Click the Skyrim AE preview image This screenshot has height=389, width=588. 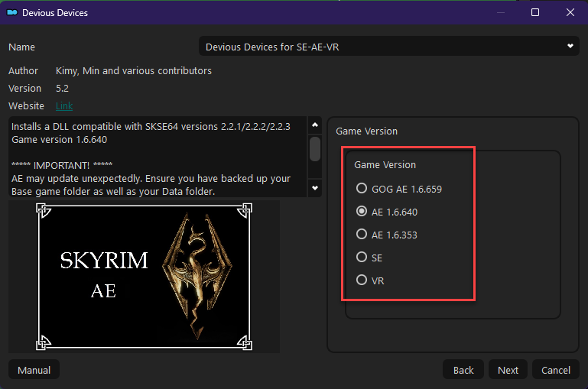[x=144, y=277]
